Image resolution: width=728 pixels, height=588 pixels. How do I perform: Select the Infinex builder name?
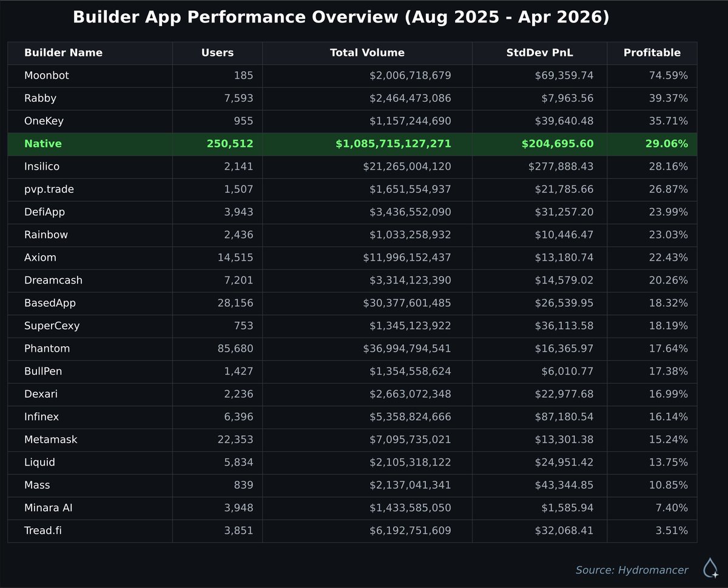coord(41,416)
